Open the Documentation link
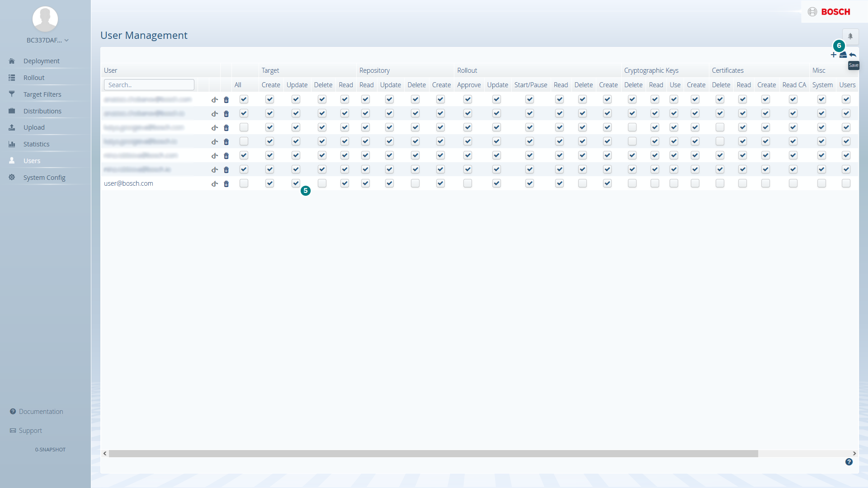Screen dimensions: 868x488 pyautogui.click(x=41, y=412)
